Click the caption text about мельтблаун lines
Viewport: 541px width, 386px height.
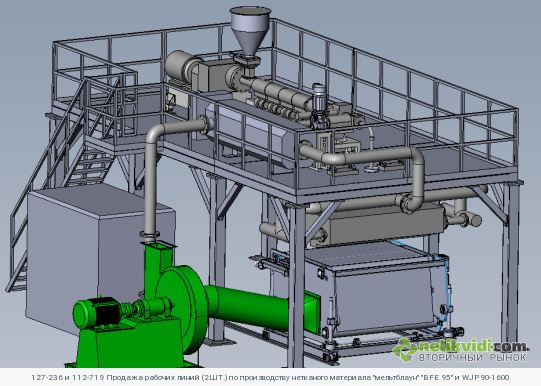(x=270, y=378)
